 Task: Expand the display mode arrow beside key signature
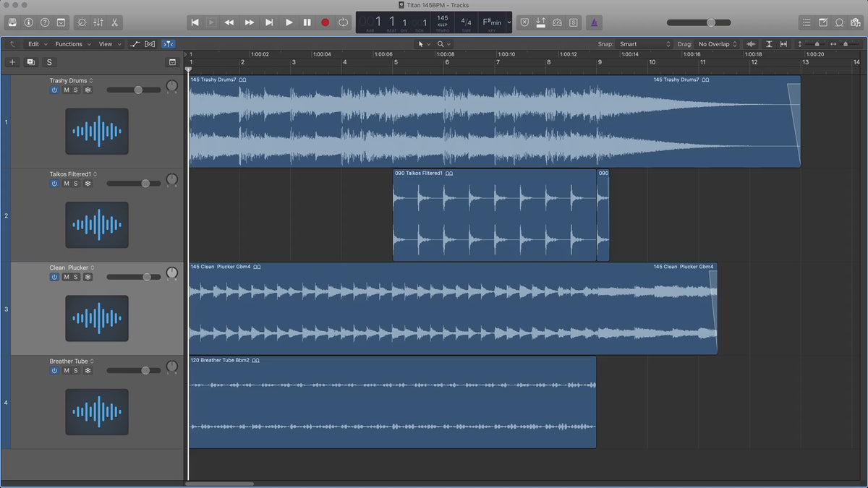click(x=509, y=22)
